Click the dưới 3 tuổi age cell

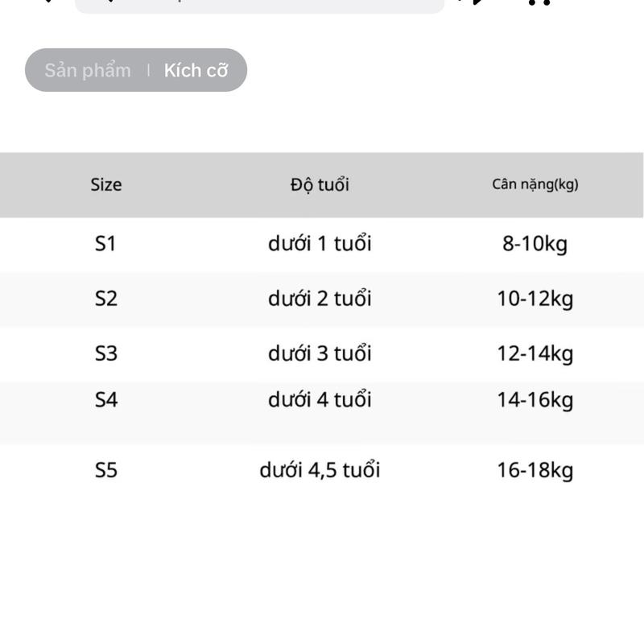320,353
